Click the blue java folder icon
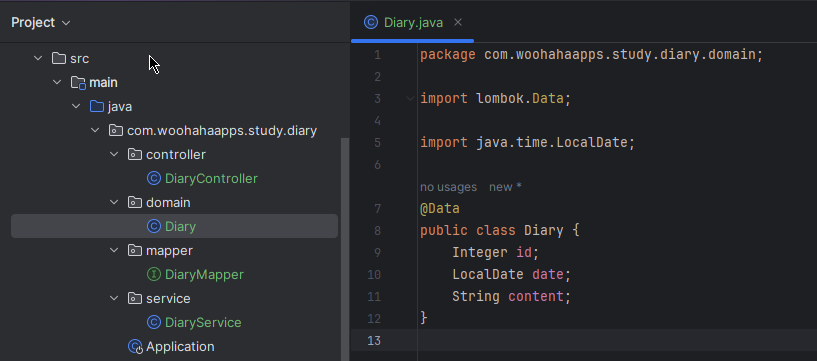 coord(97,106)
